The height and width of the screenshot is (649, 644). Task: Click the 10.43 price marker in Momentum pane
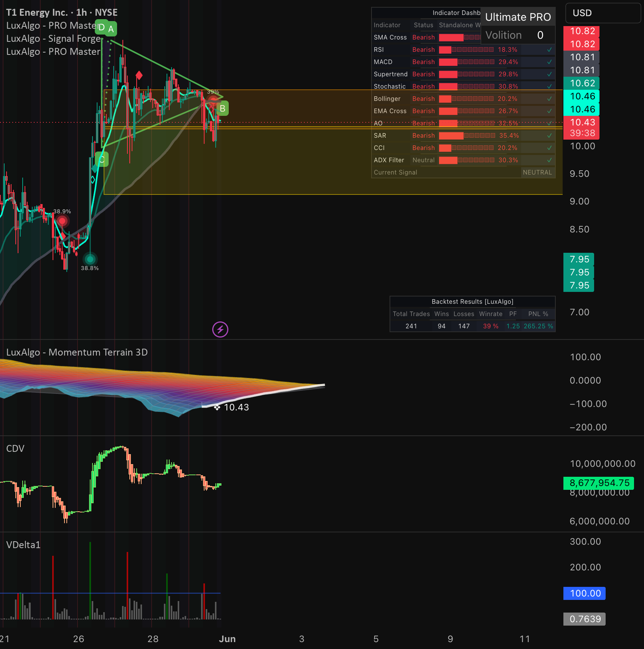click(232, 407)
